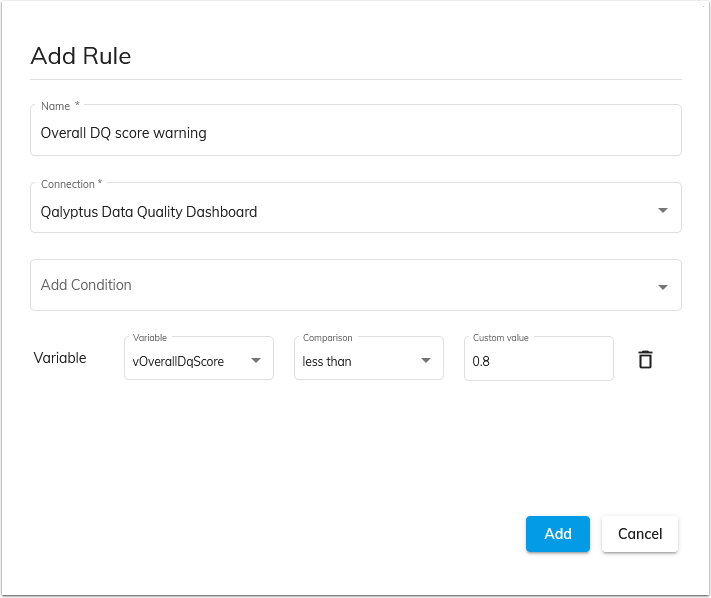The height and width of the screenshot is (598, 711).
Task: Click the Add Condition caret arrow
Action: 662,287
